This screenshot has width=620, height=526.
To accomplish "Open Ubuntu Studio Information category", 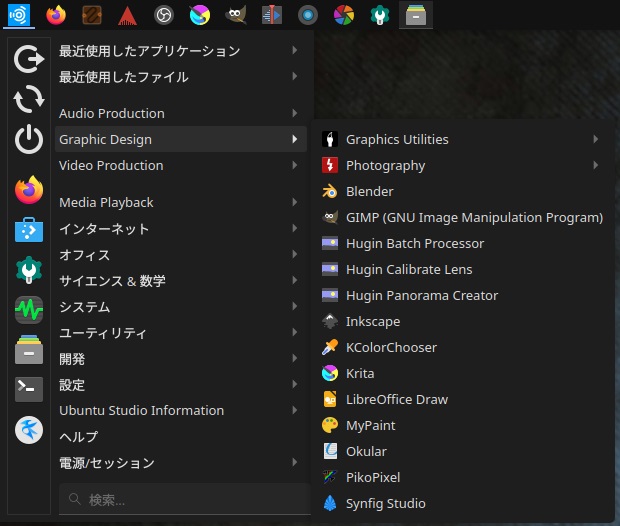I will pos(181,410).
